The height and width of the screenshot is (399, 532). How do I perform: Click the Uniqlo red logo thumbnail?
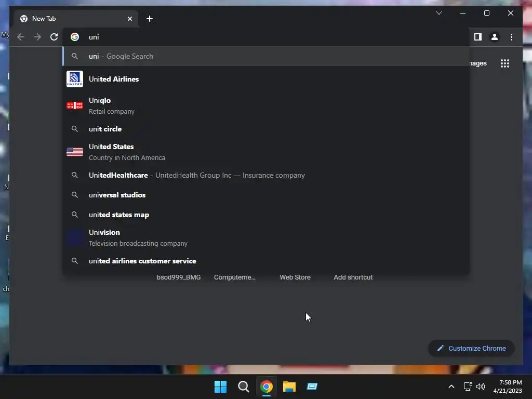(x=75, y=105)
